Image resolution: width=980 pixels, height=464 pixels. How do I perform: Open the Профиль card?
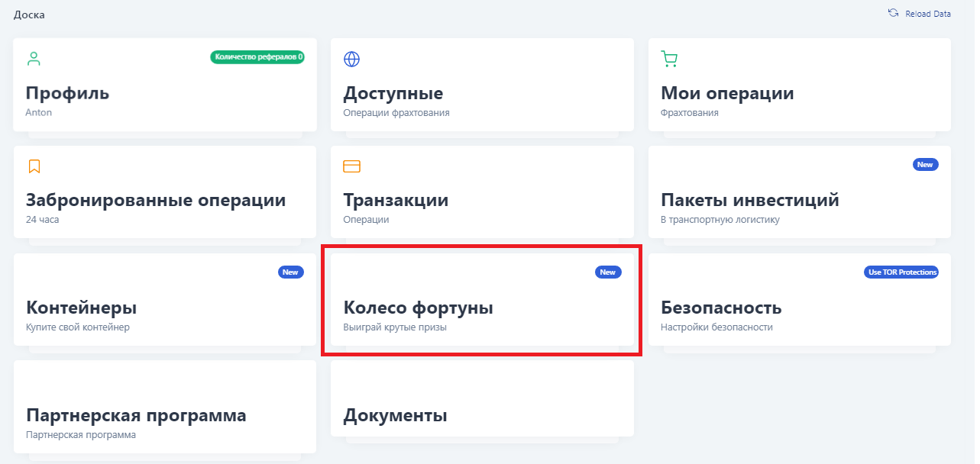[165, 85]
